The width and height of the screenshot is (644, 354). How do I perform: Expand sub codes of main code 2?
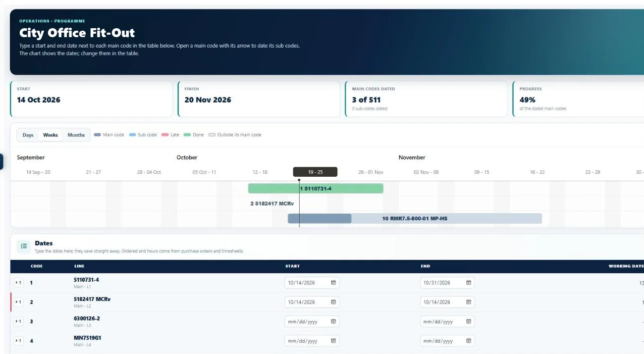18,302
